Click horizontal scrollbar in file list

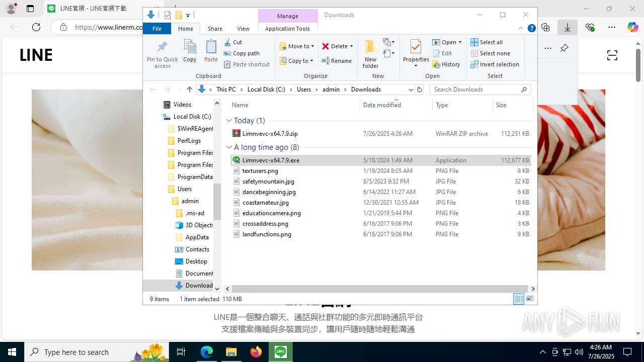pos(380,289)
